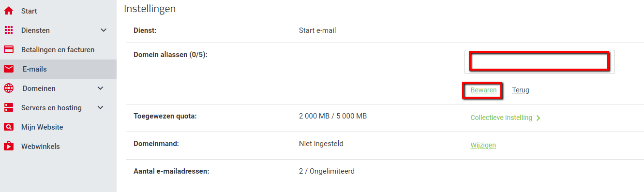Click the grid icon next to Diensten
644x192 pixels.
8,30
